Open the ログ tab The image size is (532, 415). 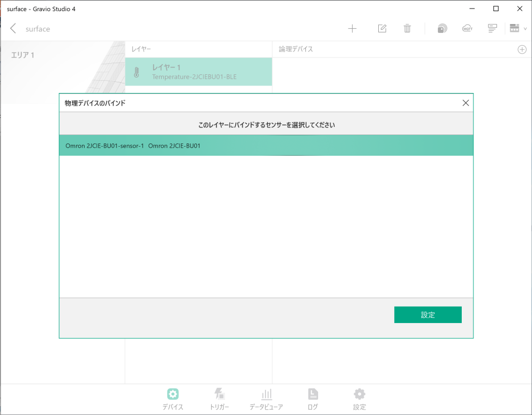(x=313, y=399)
